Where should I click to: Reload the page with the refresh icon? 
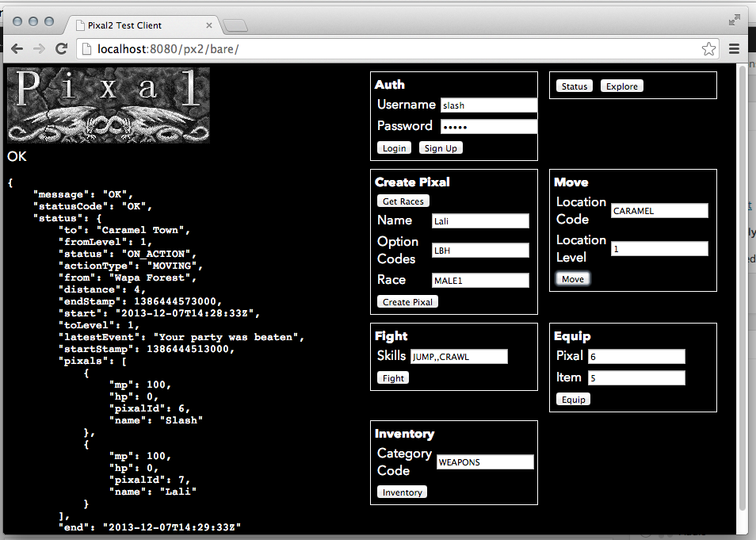pyautogui.click(x=61, y=49)
